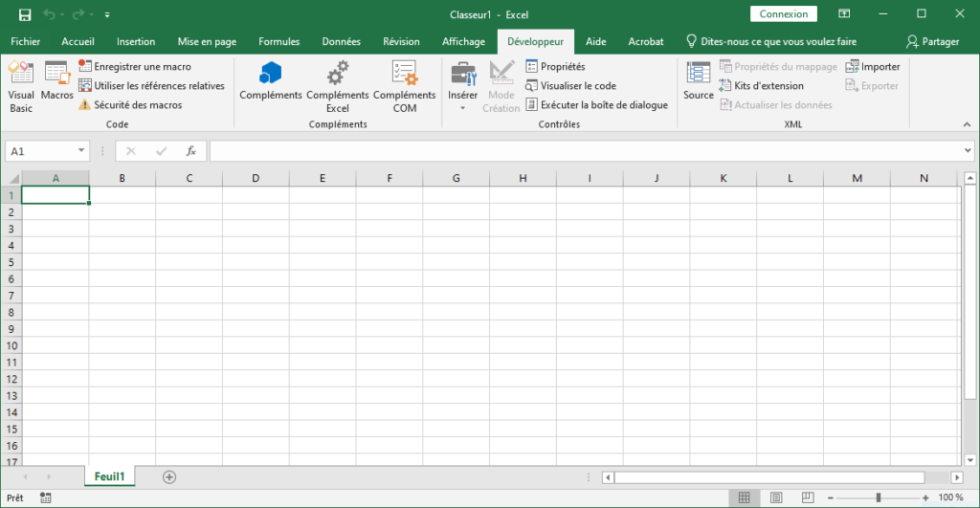980x508 pixels.
Task: Click Actualiser les données
Action: [x=775, y=105]
